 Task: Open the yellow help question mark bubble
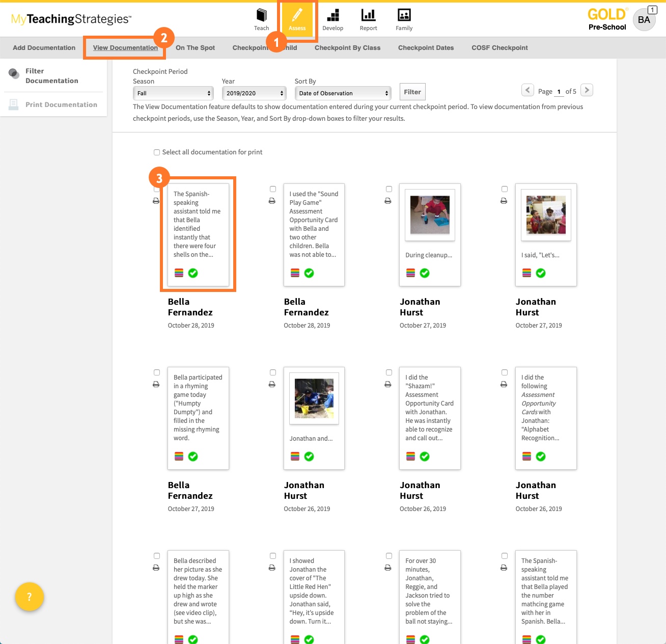tap(29, 596)
